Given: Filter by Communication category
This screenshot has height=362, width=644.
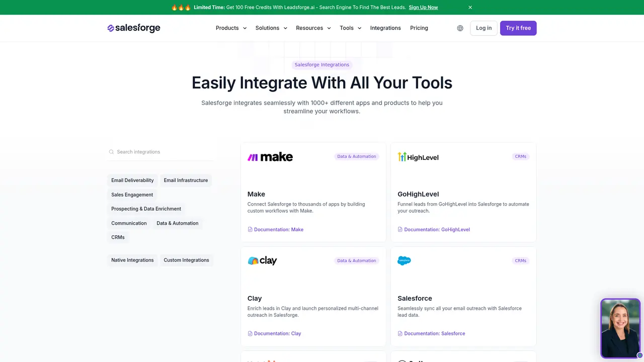Looking at the screenshot, I should 129,223.
